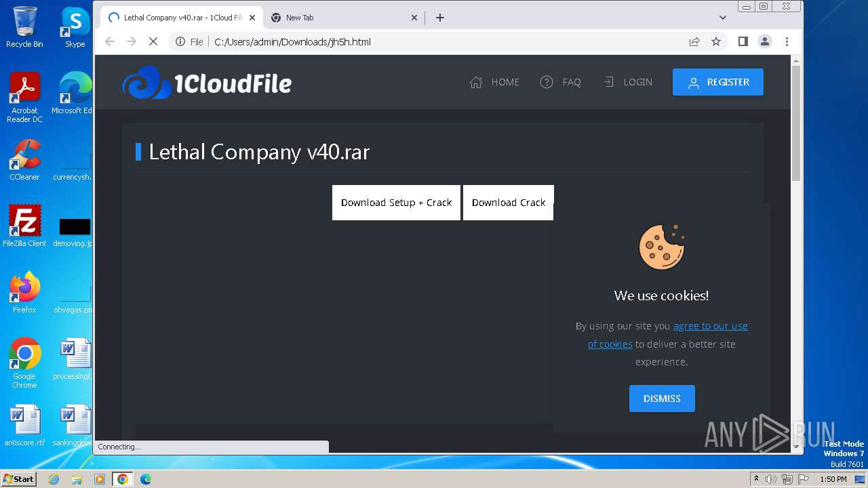
Task: Click the network icon in system tray
Action: (x=787, y=479)
